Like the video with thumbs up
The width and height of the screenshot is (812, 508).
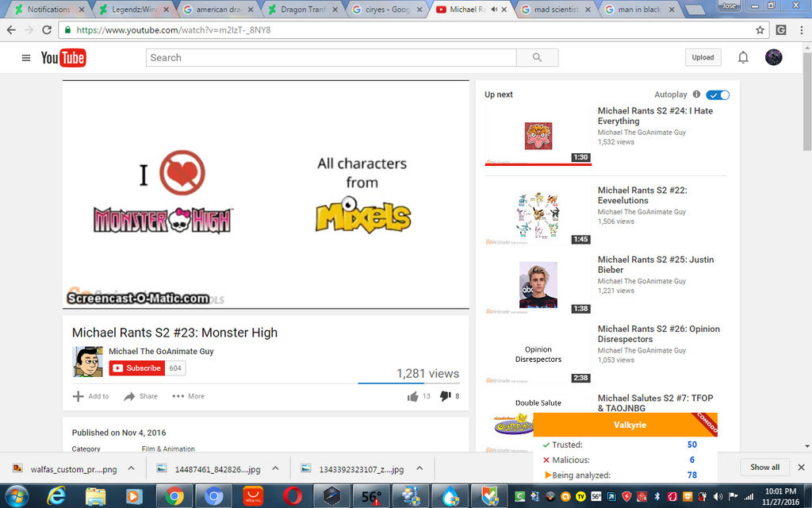coord(412,397)
